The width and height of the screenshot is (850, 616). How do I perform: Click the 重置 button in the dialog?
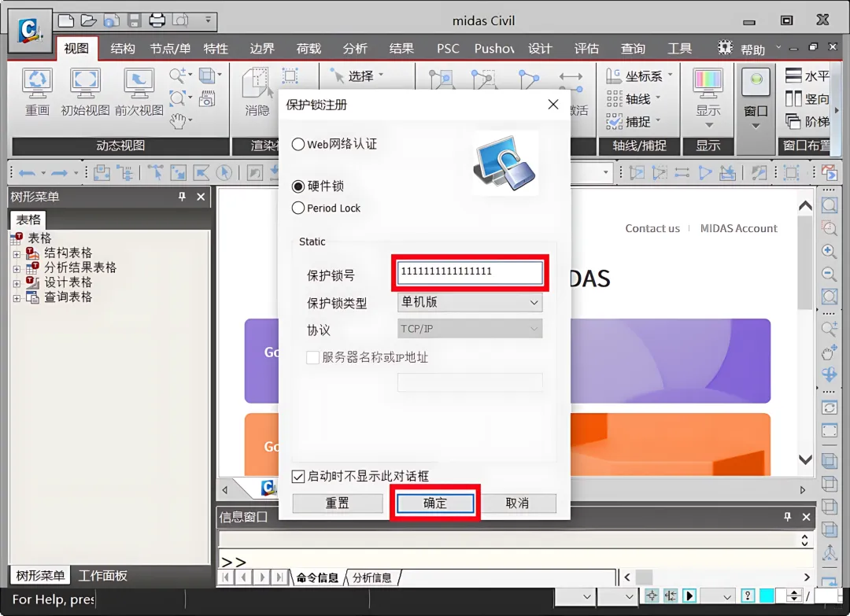[x=337, y=503]
